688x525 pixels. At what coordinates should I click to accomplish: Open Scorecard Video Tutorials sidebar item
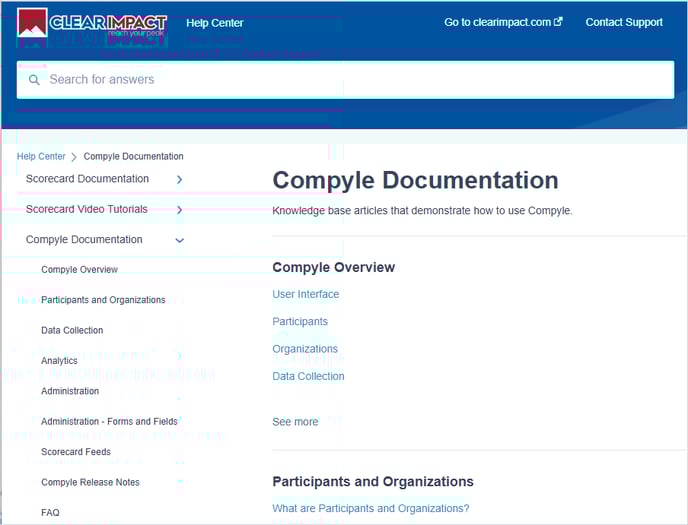tap(86, 209)
